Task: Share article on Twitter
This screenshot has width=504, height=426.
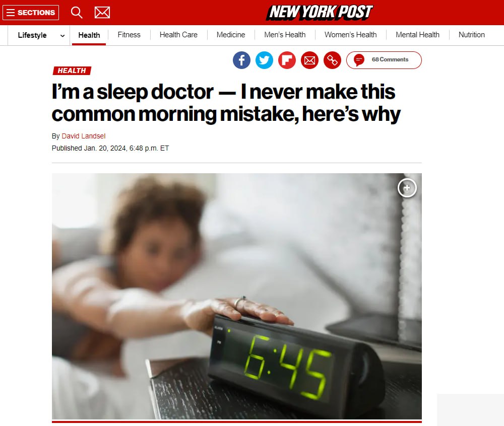Action: (264, 60)
